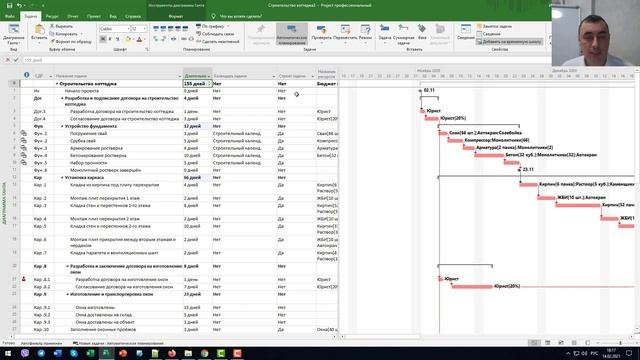Click the 02.11 milestone in Gantt chart
Image resolution: width=640 pixels, height=360 pixels.
420,90
